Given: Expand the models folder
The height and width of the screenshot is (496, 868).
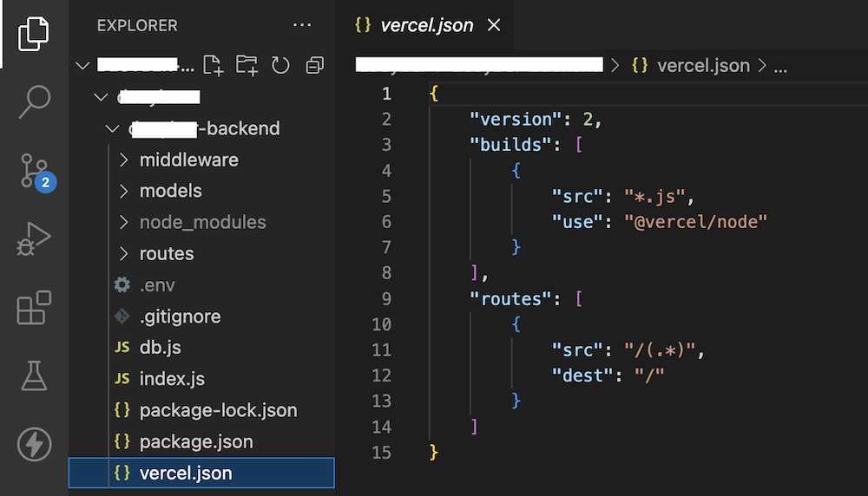Looking at the screenshot, I should click(170, 191).
